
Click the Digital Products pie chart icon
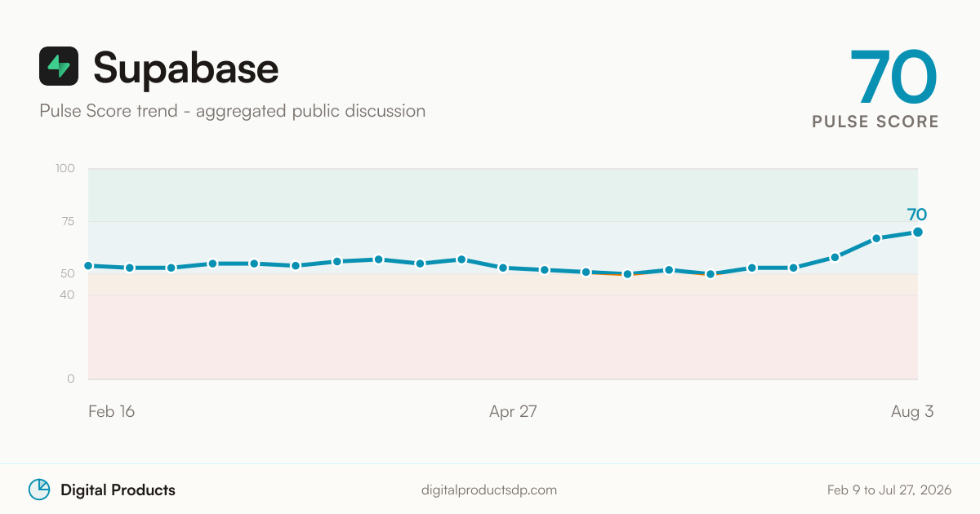tap(39, 490)
